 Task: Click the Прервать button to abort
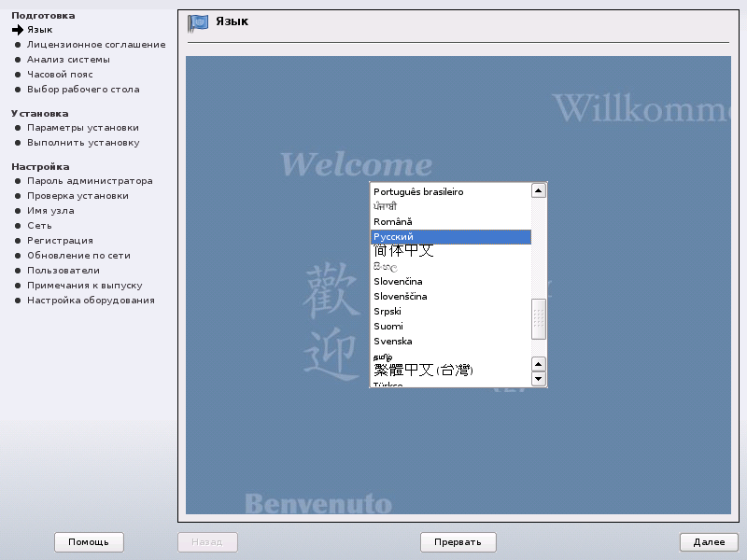(458, 542)
